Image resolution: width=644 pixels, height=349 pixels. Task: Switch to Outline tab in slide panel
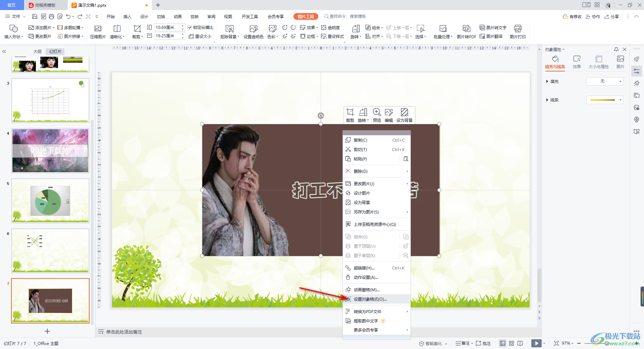click(x=38, y=52)
